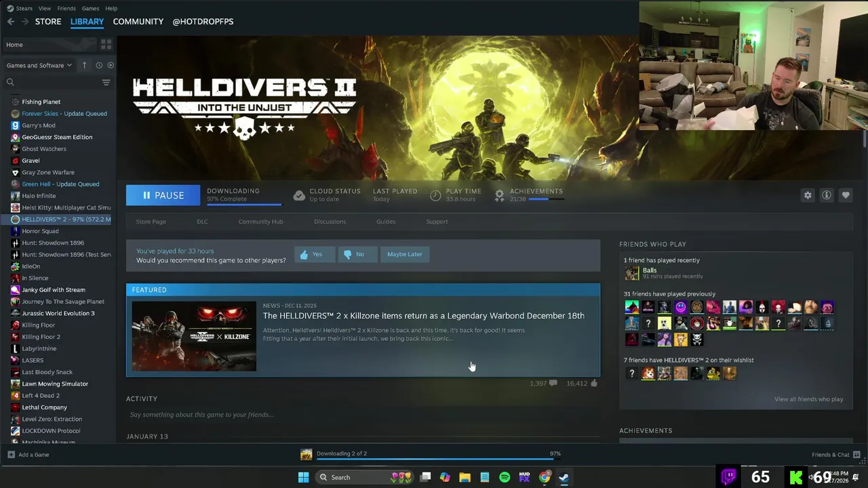Click the comments count icon on news
This screenshot has width=868, height=488.
pos(553,384)
